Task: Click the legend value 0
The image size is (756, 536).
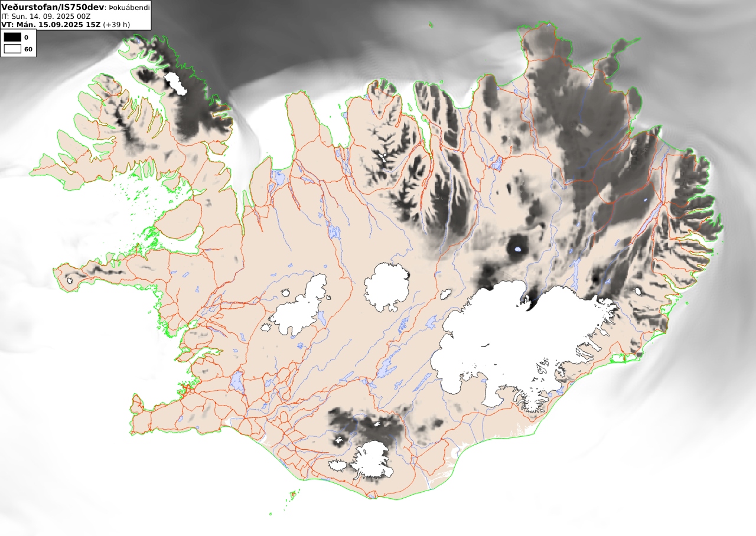Action: point(26,38)
